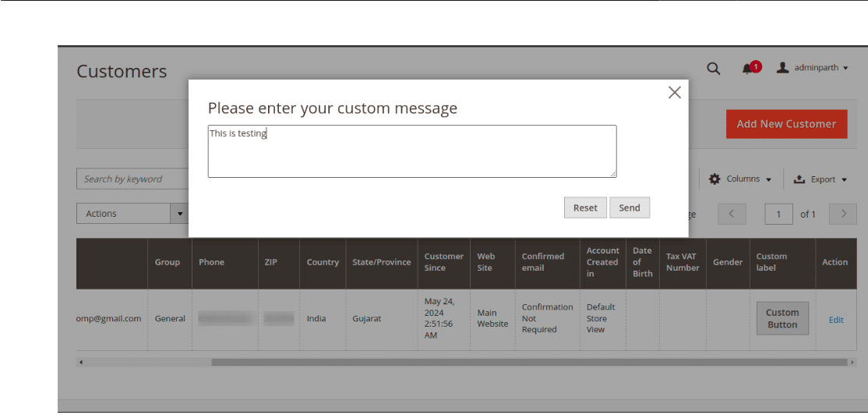This screenshot has height=415, width=868.
Task: Click the General group cell
Action: (170, 318)
